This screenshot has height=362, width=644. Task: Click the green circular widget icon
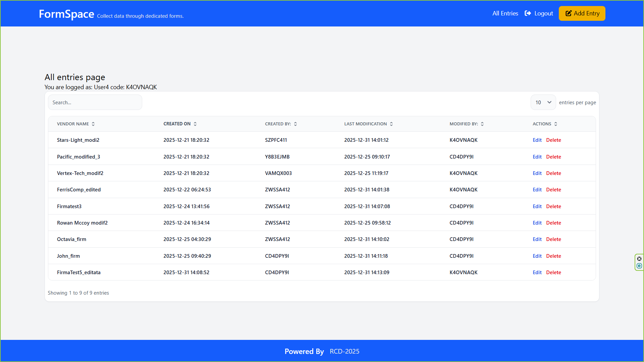[x=639, y=266]
